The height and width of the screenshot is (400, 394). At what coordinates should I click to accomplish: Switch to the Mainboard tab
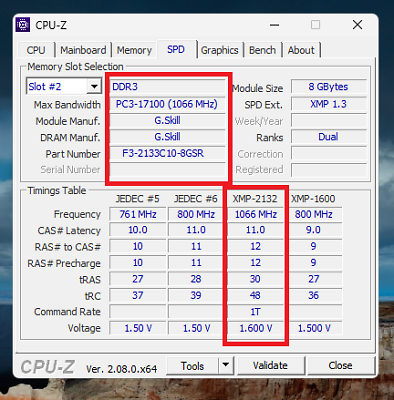(83, 50)
